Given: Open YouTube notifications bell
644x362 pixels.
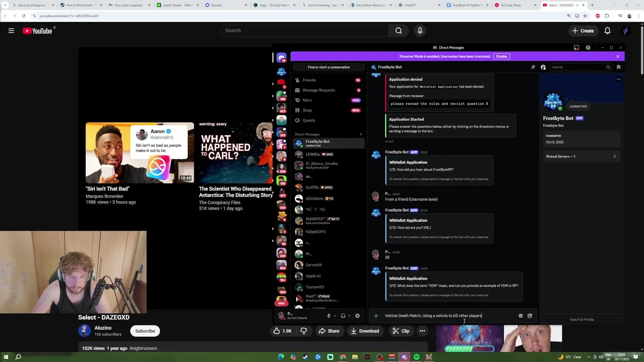Looking at the screenshot, I should 607,31.
